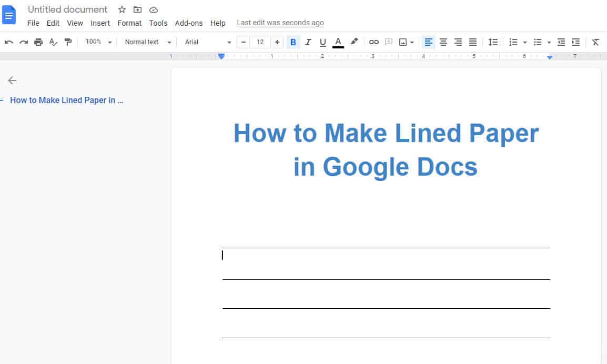Star the Untitled document
The height and width of the screenshot is (364, 607).
pos(122,9)
